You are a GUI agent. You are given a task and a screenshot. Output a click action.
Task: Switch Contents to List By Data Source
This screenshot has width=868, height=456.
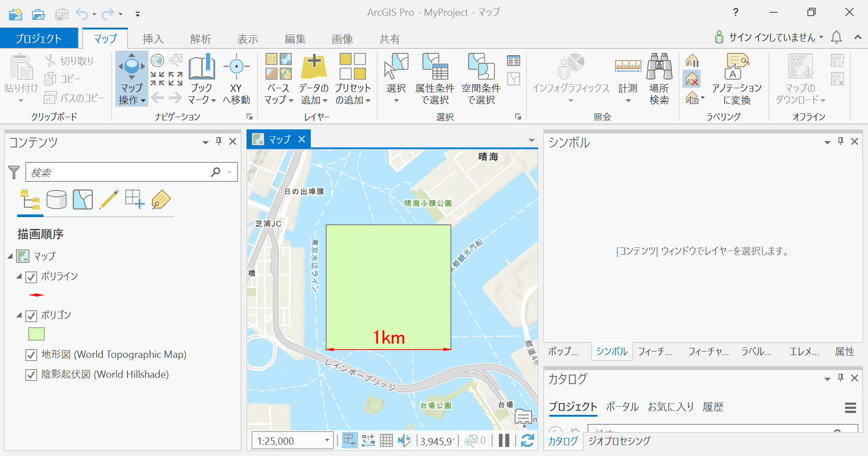tap(57, 199)
